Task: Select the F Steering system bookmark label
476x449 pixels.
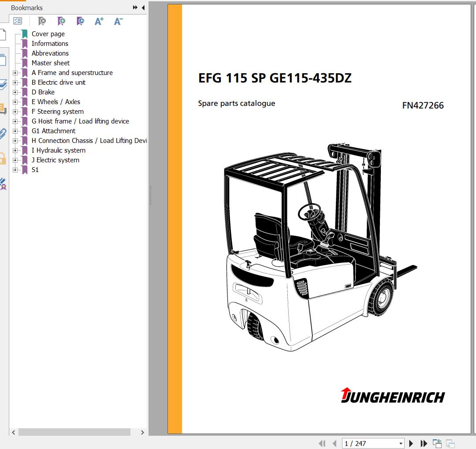Action: click(58, 112)
